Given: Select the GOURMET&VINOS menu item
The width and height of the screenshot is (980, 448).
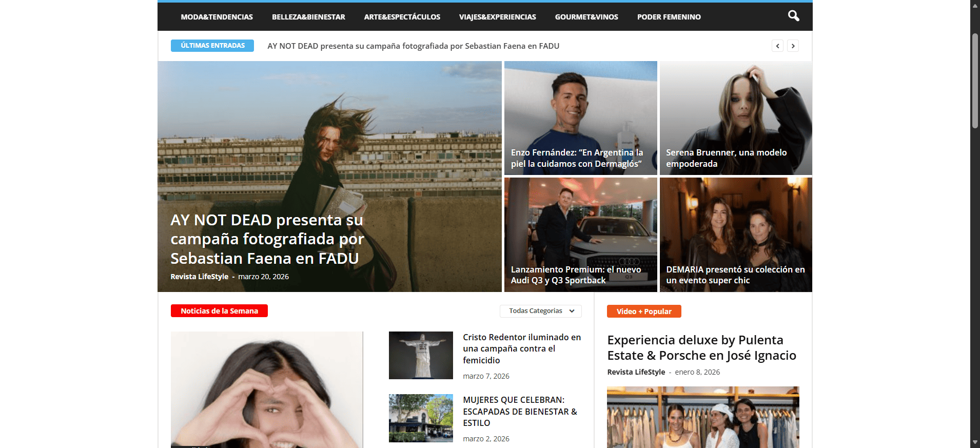Looking at the screenshot, I should 586,17.
